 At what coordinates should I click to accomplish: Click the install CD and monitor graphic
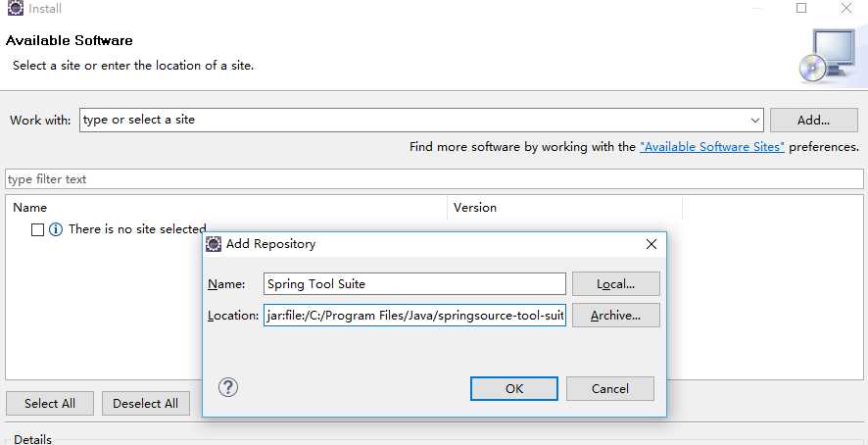pyautogui.click(x=827, y=57)
